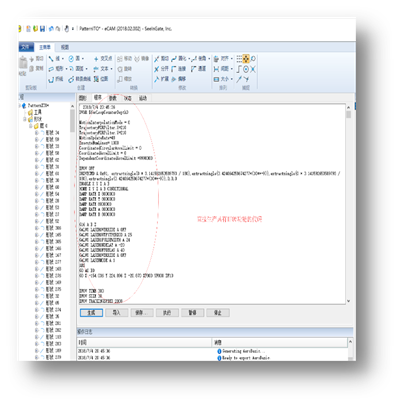
Task: Click the Import button below the code
Action: (x=116, y=313)
